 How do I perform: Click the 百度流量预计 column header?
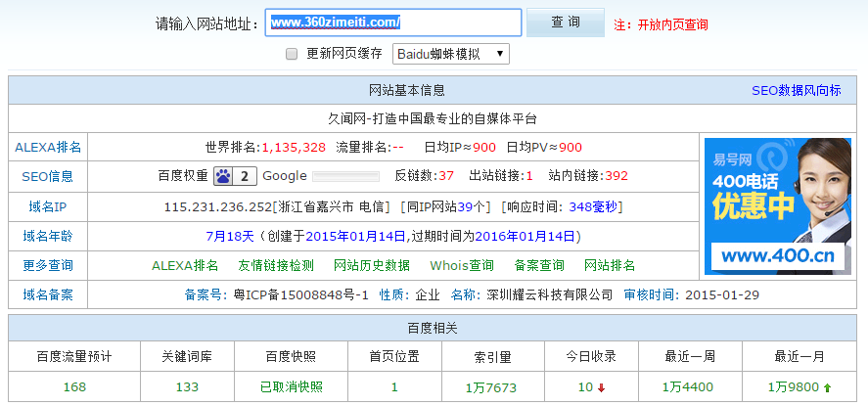74,357
